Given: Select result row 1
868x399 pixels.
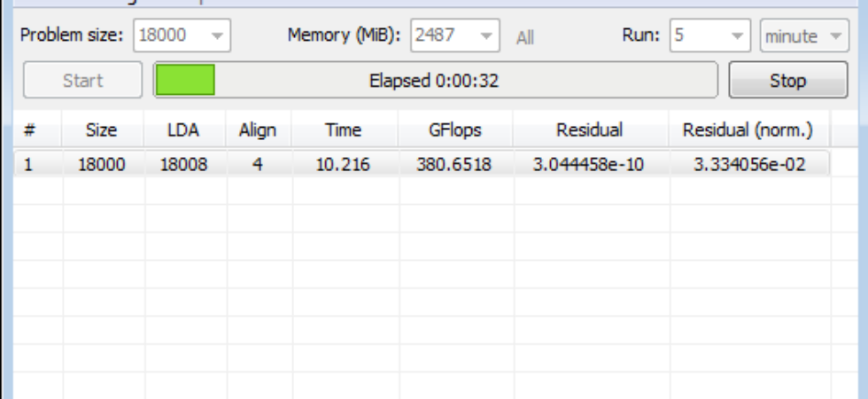Looking at the screenshot, I should point(422,164).
